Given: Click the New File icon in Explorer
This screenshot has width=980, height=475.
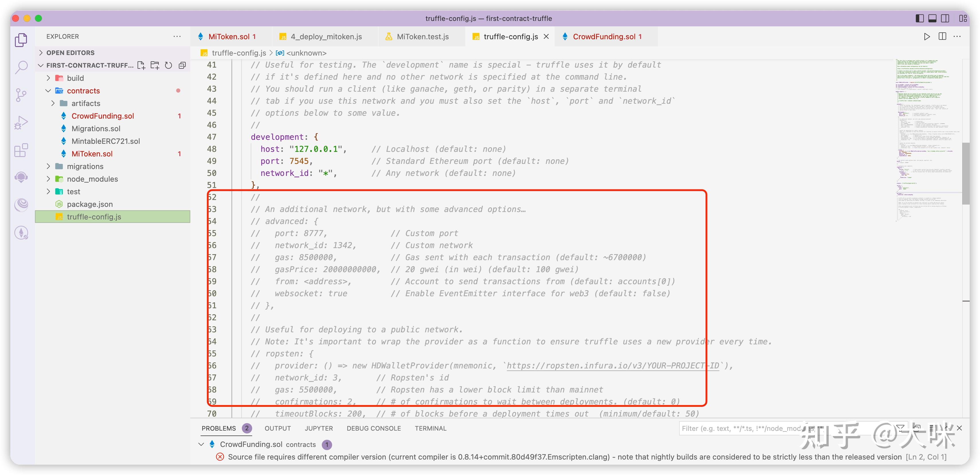Looking at the screenshot, I should point(141,65).
